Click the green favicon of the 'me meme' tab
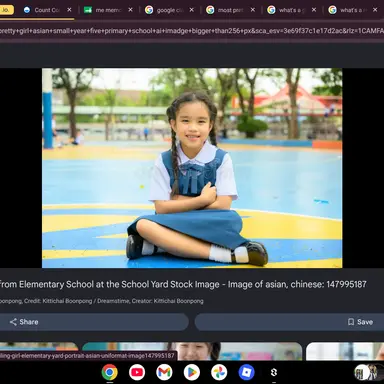Viewport: 384px width, 384px height. (x=88, y=10)
